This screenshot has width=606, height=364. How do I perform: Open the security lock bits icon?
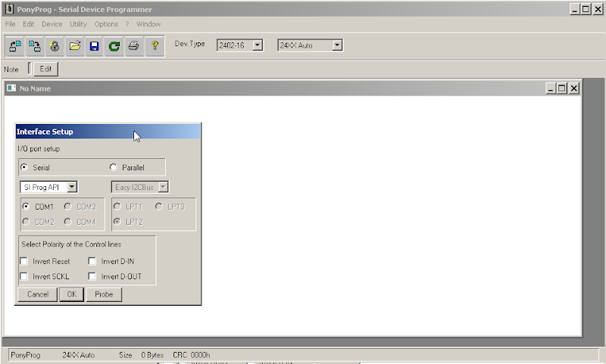pyautogui.click(x=55, y=46)
